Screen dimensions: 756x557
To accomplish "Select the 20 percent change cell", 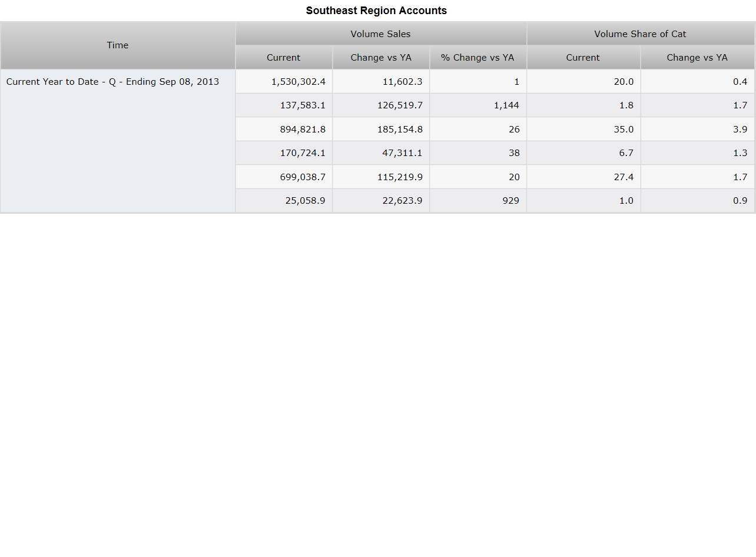I will (478, 177).
